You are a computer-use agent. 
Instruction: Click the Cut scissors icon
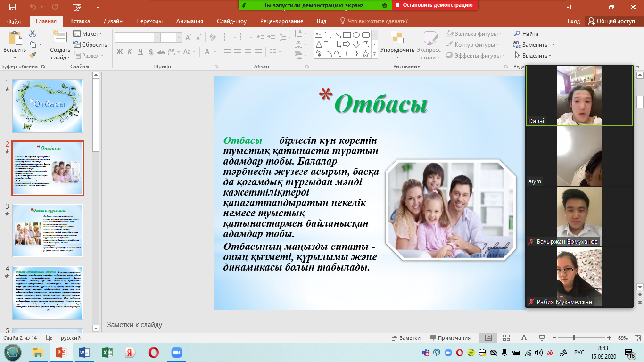(x=33, y=34)
